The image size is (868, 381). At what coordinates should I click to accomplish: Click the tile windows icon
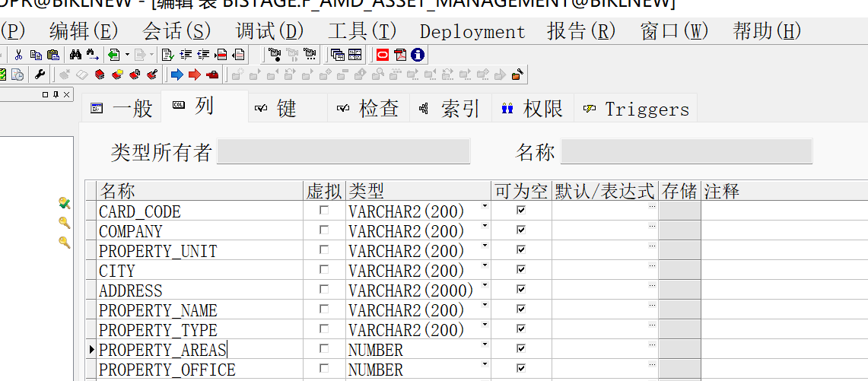click(x=355, y=55)
